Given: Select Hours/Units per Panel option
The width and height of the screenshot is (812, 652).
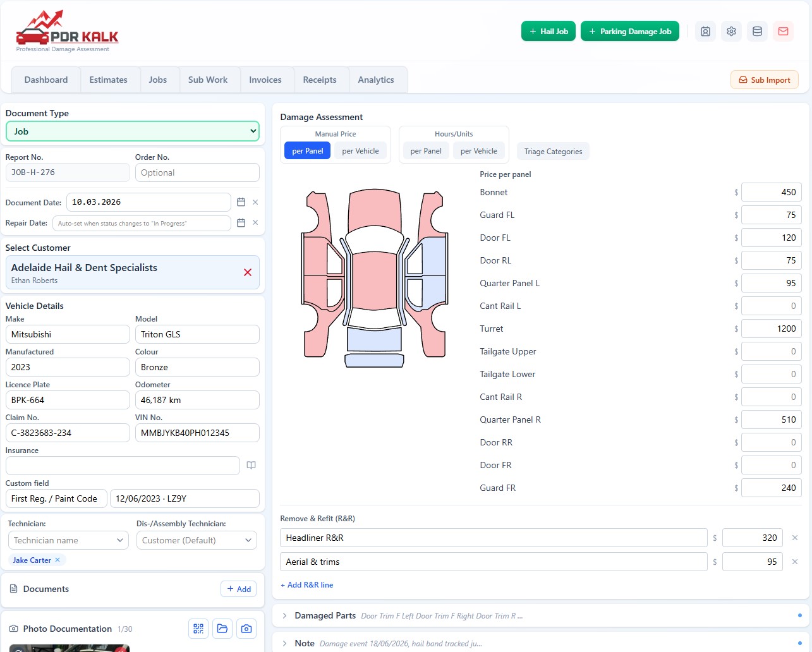Looking at the screenshot, I should tap(426, 151).
